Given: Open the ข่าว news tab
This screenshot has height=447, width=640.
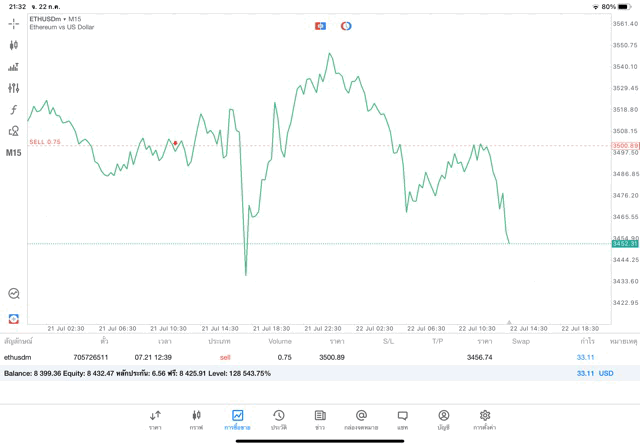Looking at the screenshot, I should click(320, 419).
